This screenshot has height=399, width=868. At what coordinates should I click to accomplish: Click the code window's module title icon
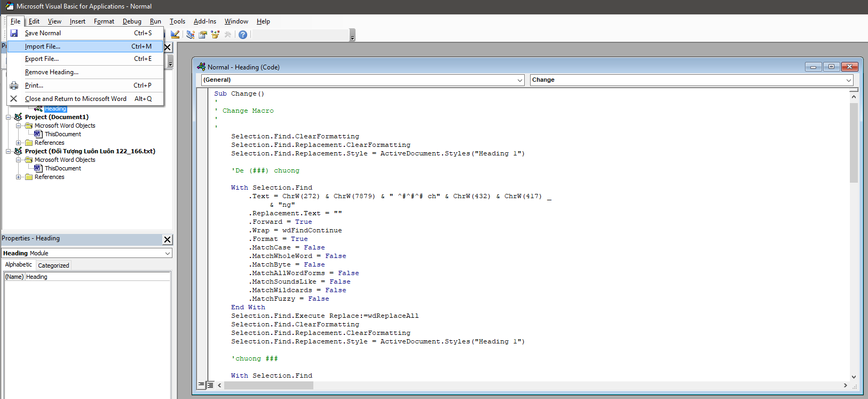[x=201, y=67]
